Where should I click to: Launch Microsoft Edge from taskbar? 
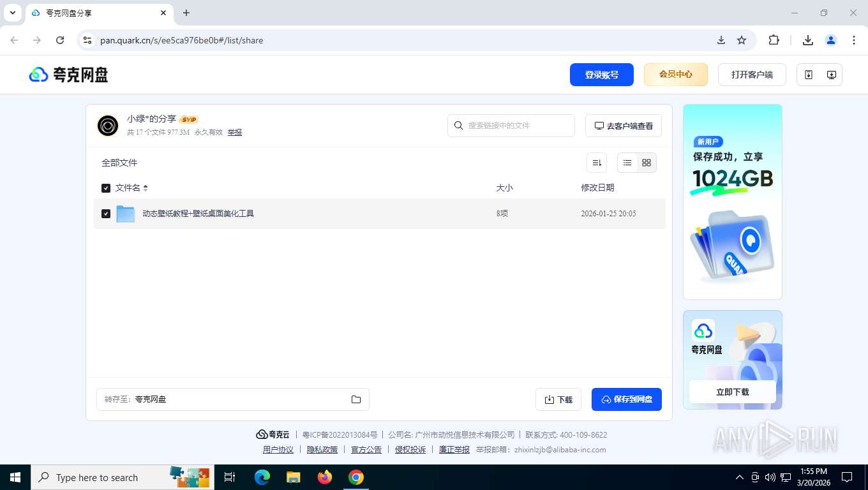262,477
